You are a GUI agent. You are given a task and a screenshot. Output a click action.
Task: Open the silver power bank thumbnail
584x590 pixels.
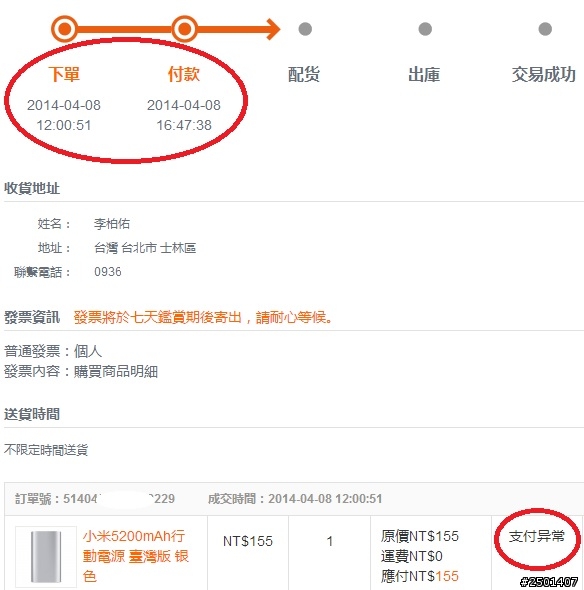(46, 556)
